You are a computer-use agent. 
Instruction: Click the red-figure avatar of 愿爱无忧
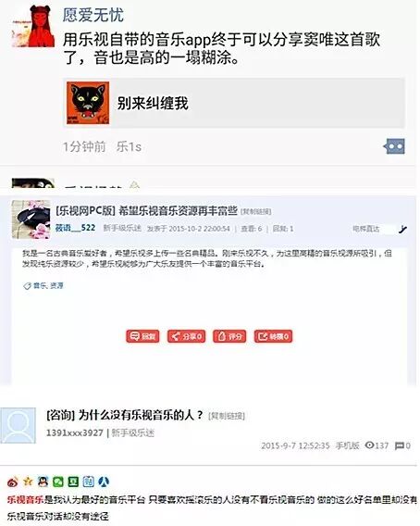point(33,26)
